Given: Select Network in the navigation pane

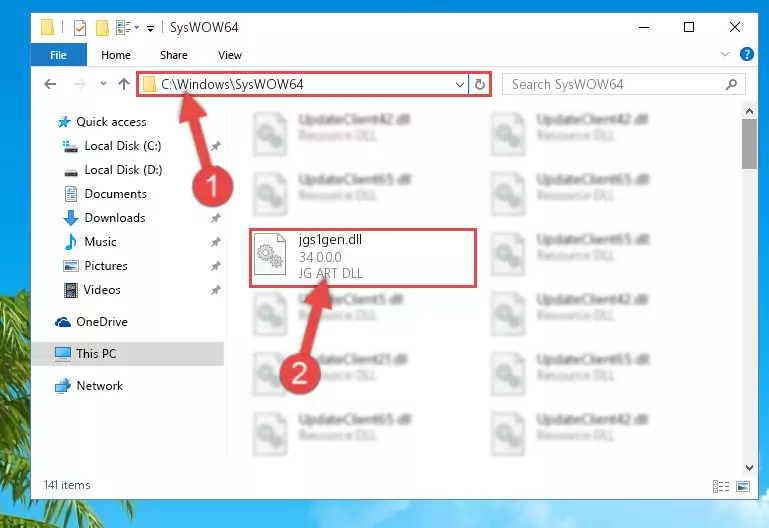Looking at the screenshot, I should (x=100, y=386).
